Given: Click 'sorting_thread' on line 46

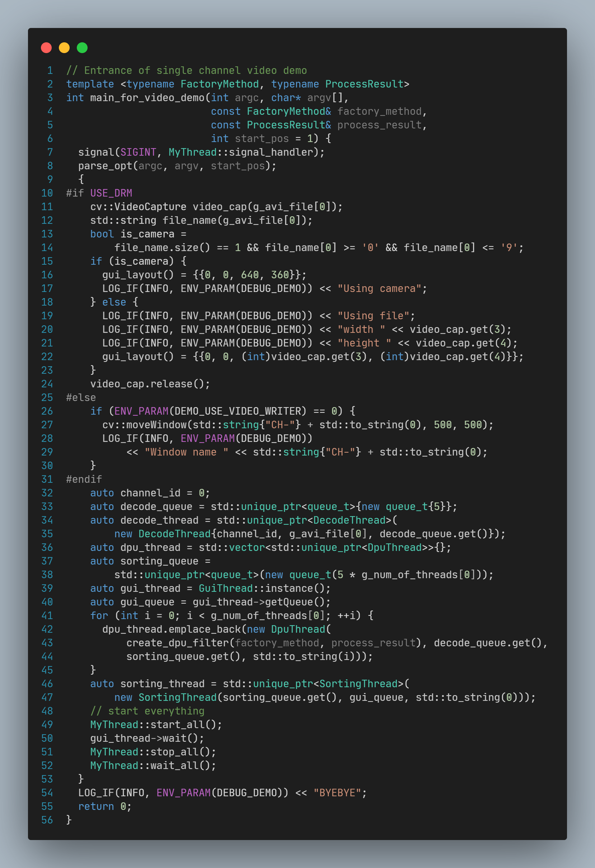Looking at the screenshot, I should tap(163, 684).
